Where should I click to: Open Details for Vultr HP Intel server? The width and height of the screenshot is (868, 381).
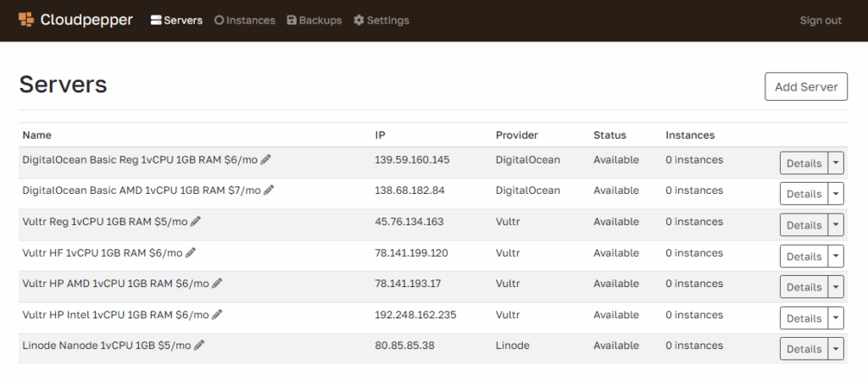804,318
